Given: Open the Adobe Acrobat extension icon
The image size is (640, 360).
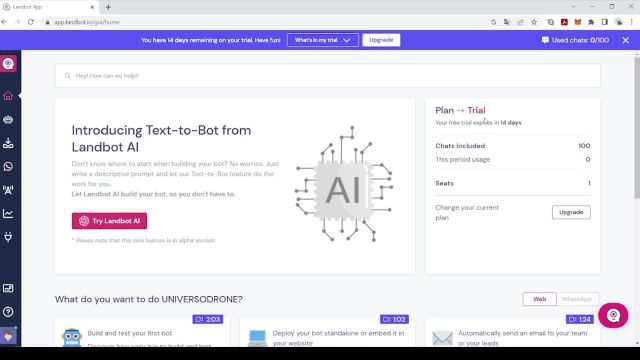Looking at the screenshot, I should pos(564,22).
